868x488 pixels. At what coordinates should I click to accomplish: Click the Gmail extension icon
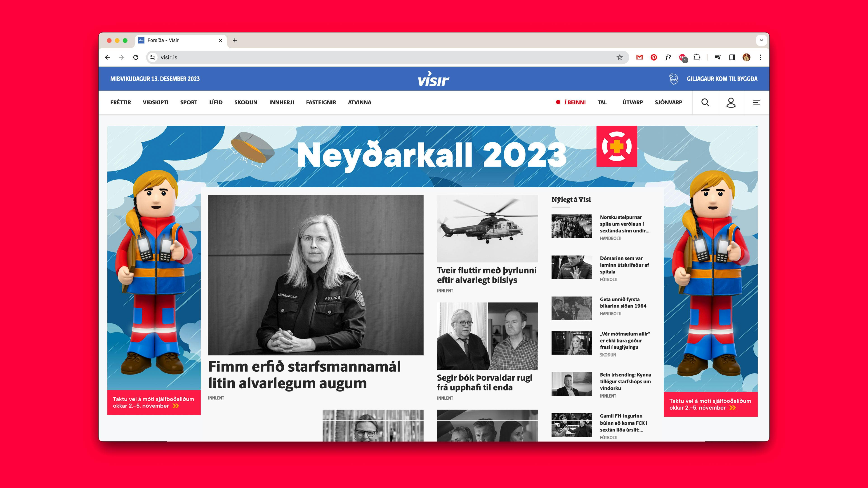point(639,57)
